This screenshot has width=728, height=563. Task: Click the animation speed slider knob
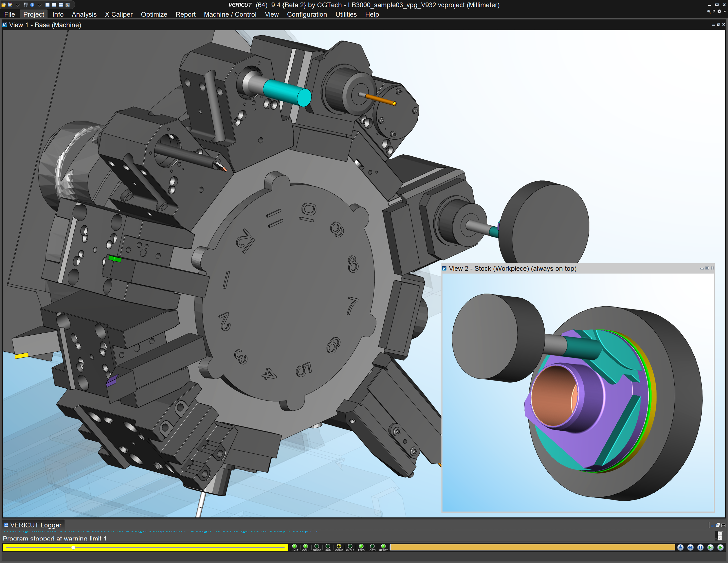[x=73, y=547]
